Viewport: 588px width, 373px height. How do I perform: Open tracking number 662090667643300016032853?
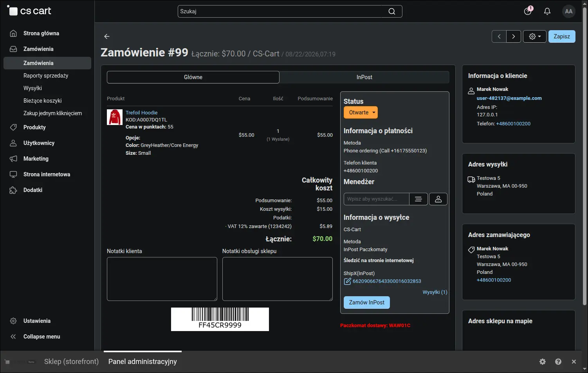tap(387, 281)
